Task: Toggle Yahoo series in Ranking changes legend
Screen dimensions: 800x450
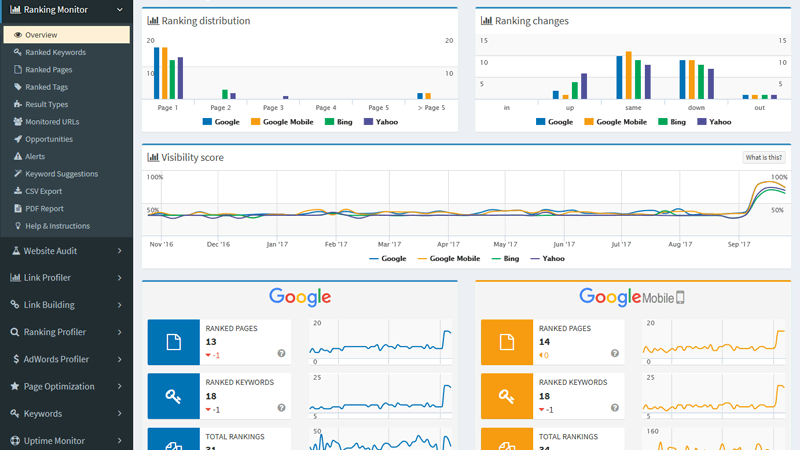Action: [x=714, y=122]
